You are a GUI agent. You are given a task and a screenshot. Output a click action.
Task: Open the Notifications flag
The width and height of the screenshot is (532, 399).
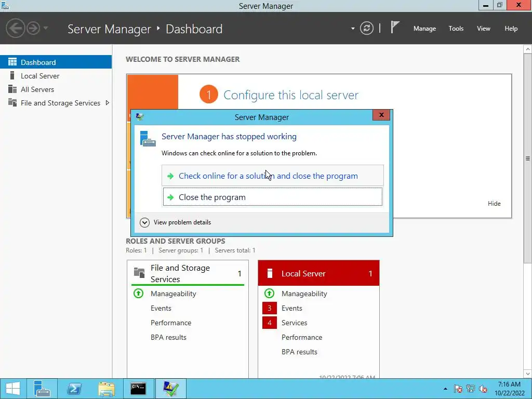pos(394,27)
